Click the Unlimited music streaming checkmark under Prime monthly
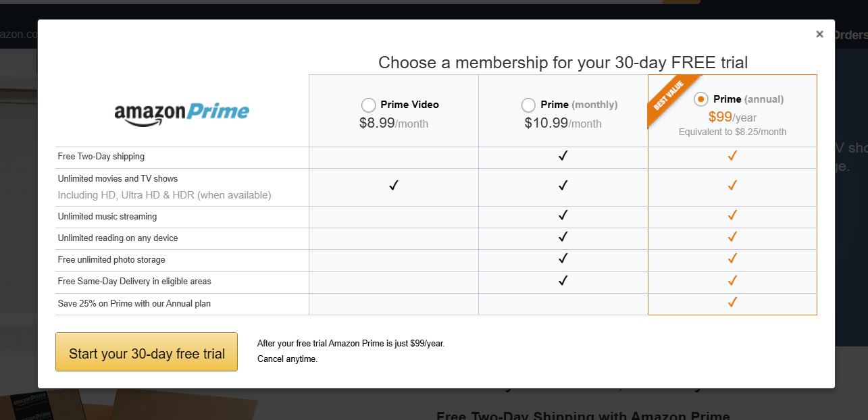The height and width of the screenshot is (420, 868). pos(562,215)
